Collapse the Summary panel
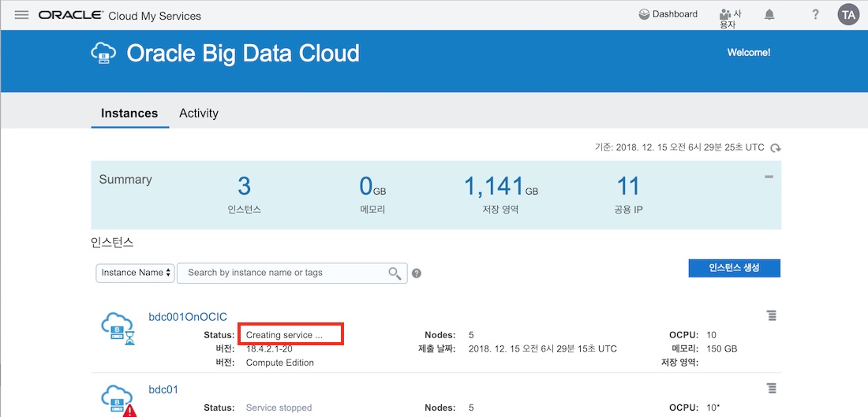Image resolution: width=868 pixels, height=417 pixels. 769,177
